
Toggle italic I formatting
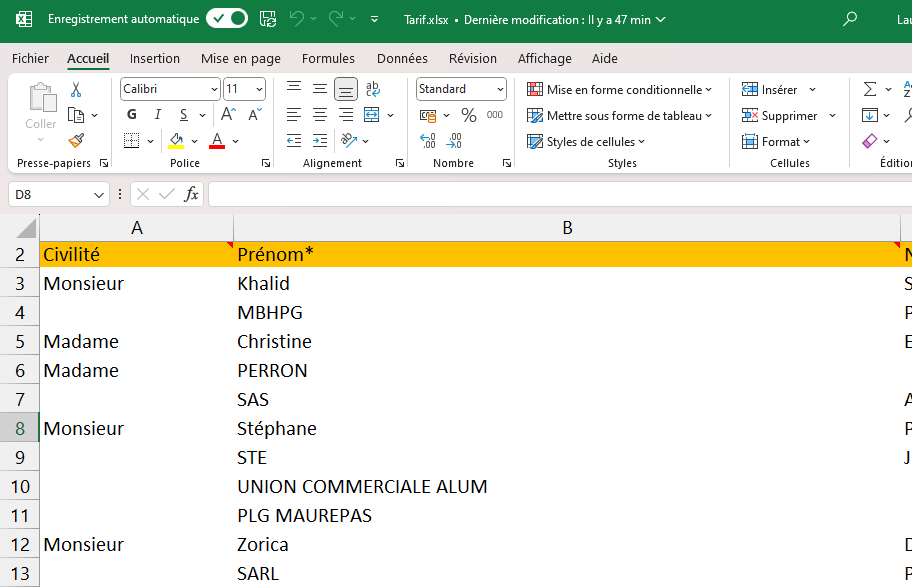[158, 115]
